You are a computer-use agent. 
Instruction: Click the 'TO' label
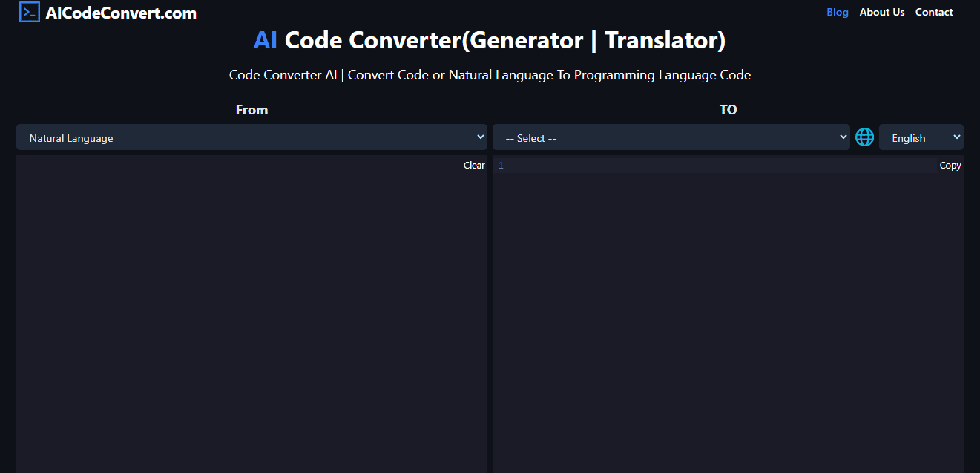coord(728,110)
